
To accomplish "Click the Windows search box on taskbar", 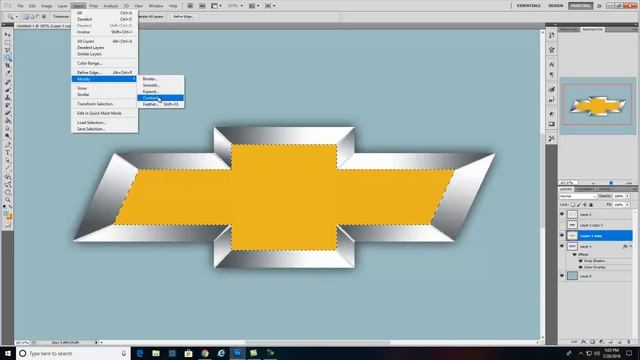I will [73, 353].
